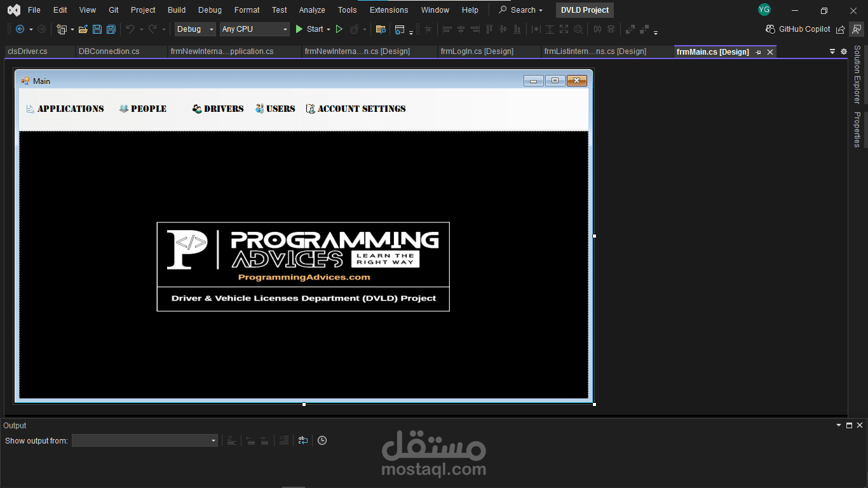The height and width of the screenshot is (488, 868).
Task: Toggle word wrap in the Output panel
Action: point(303,440)
